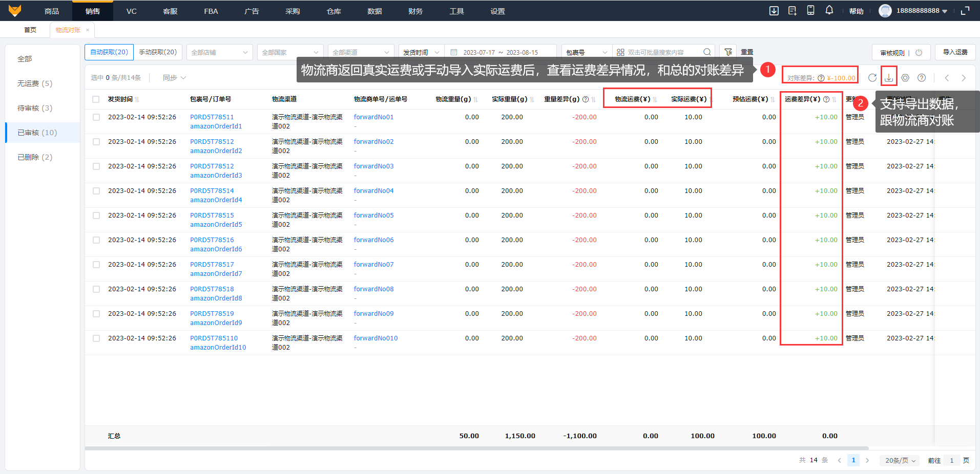This screenshot has height=474, width=980.
Task: Expand the 全部店铺 store dropdown
Action: [x=219, y=52]
